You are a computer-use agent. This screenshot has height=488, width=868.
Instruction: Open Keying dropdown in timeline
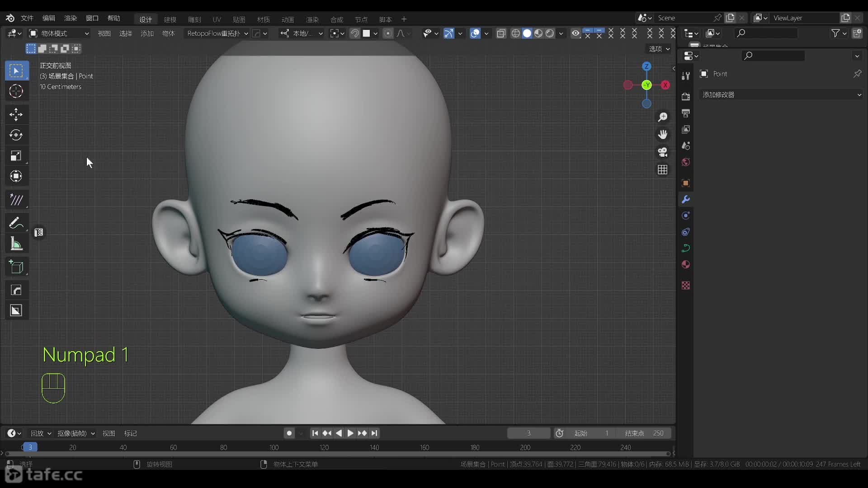[x=76, y=433]
